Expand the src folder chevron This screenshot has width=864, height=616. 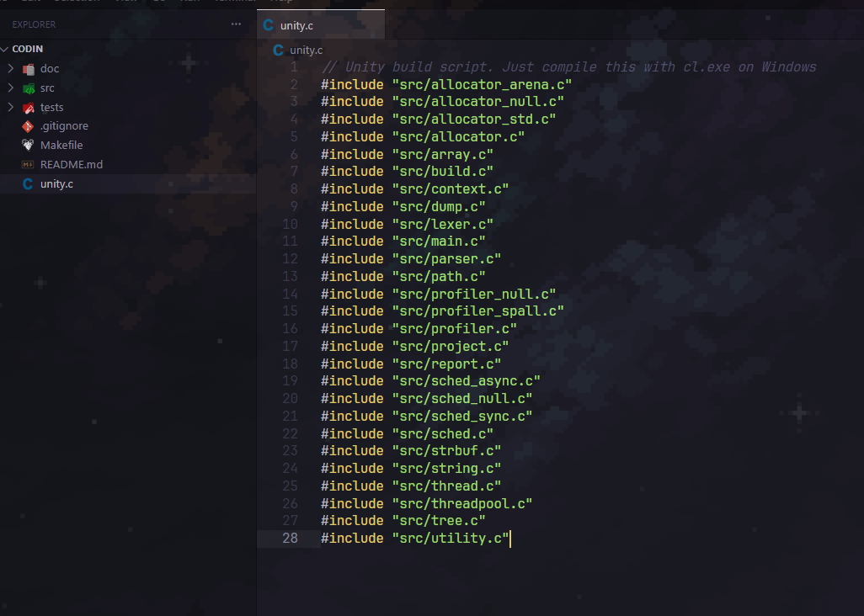[10, 88]
